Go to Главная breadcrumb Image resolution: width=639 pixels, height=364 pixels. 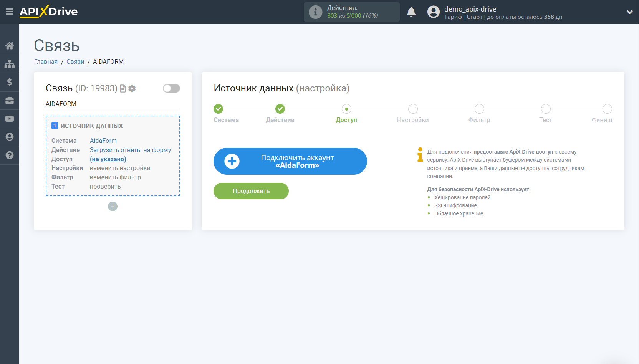click(x=46, y=61)
